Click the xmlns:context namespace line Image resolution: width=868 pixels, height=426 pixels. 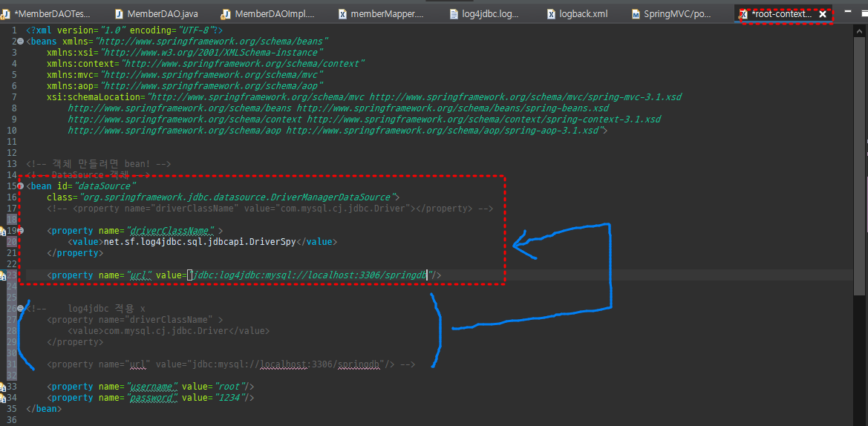206,64
